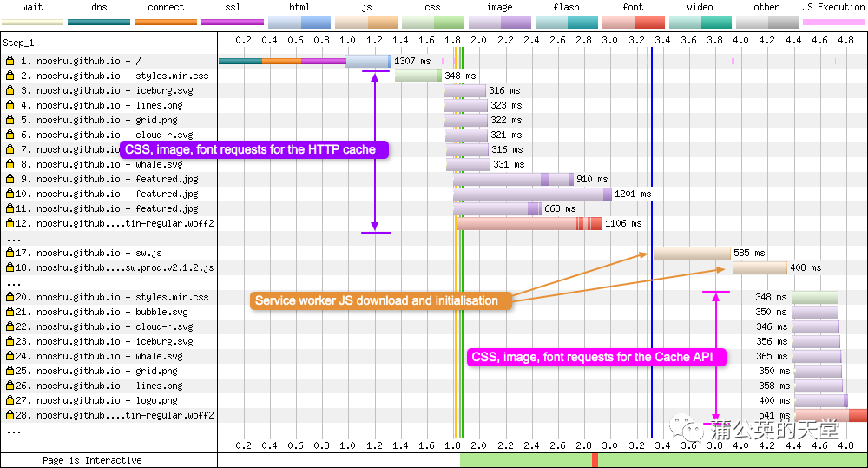Select the lock icon for request 8 whale.svg
This screenshot has height=468, width=868.
coord(10,164)
